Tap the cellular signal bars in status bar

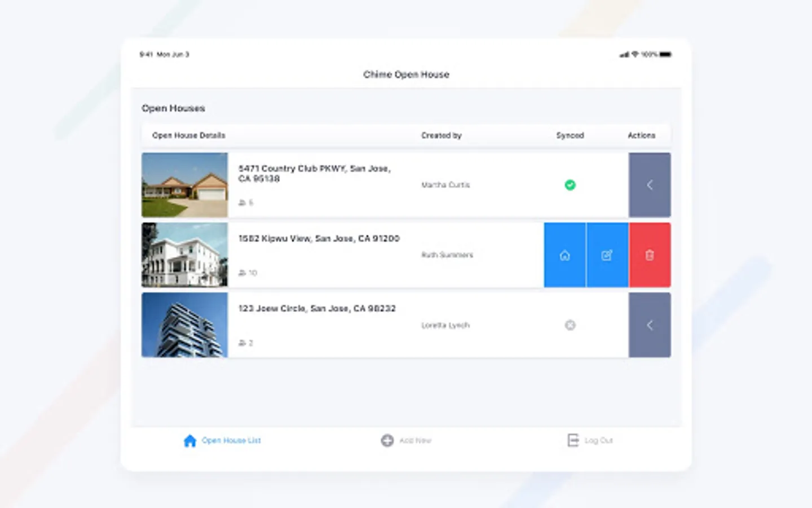pyautogui.click(x=624, y=55)
